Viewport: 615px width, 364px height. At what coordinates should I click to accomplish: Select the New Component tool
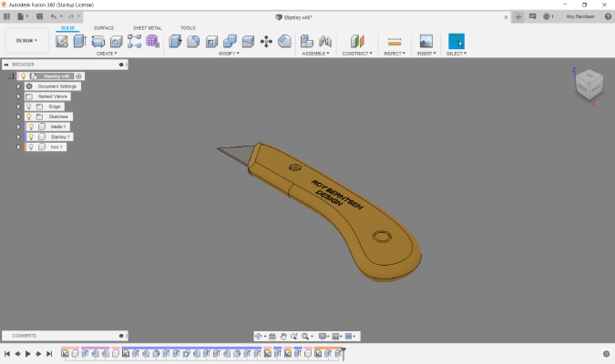[307, 41]
